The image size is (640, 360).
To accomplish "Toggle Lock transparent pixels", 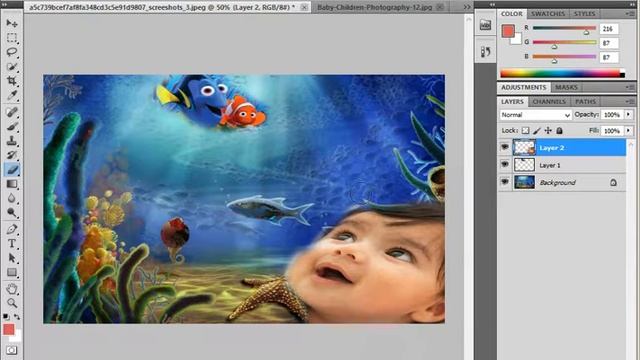I will pyautogui.click(x=525, y=131).
